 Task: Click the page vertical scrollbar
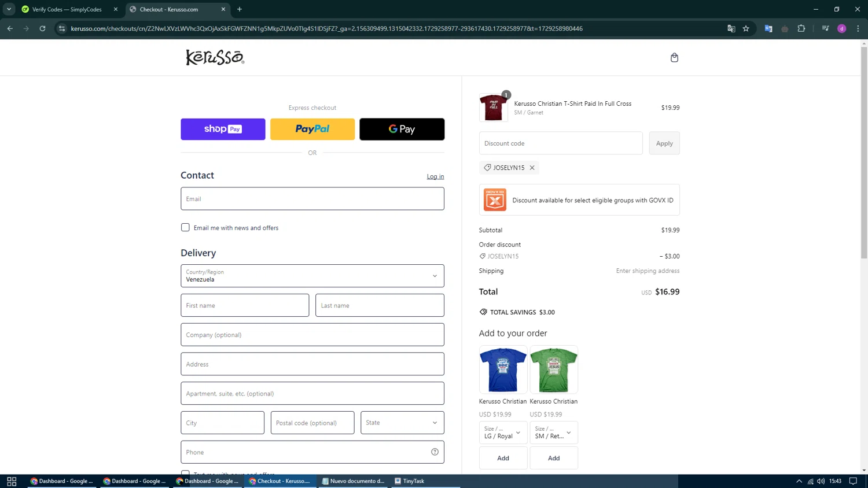click(x=864, y=151)
